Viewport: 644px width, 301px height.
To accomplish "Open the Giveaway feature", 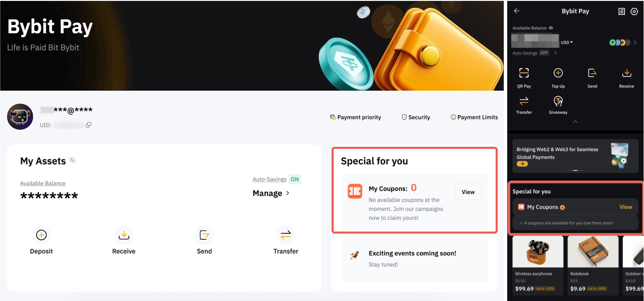I will pyautogui.click(x=558, y=102).
